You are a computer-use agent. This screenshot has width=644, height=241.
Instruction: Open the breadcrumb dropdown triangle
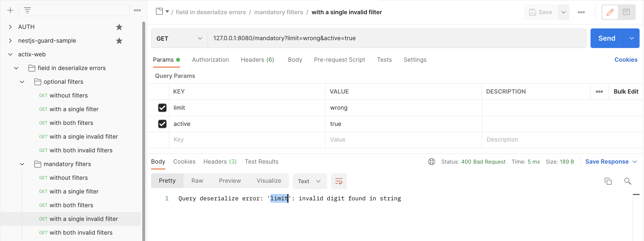click(x=167, y=12)
